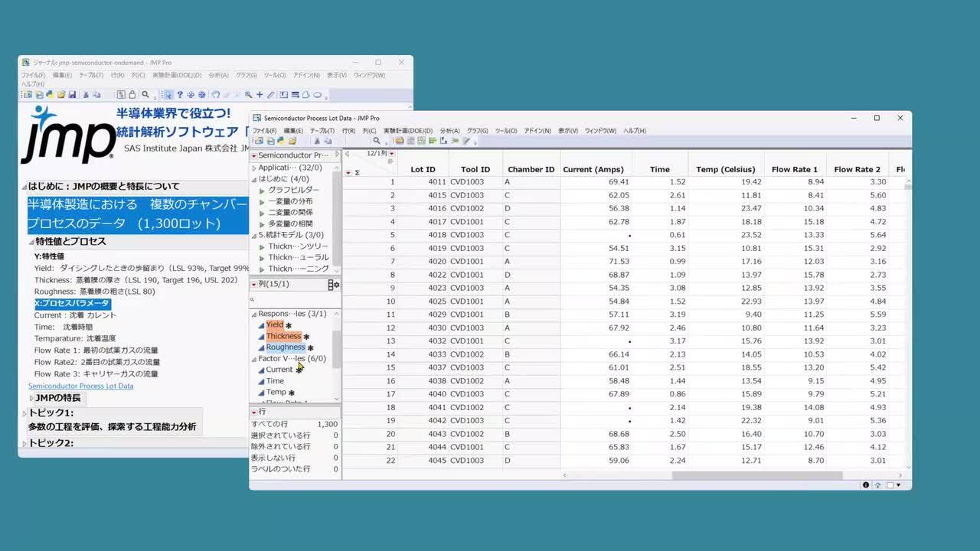The height and width of the screenshot is (551, 980).
Task: Click the search magnifier in journal toolbar
Action: 145,95
